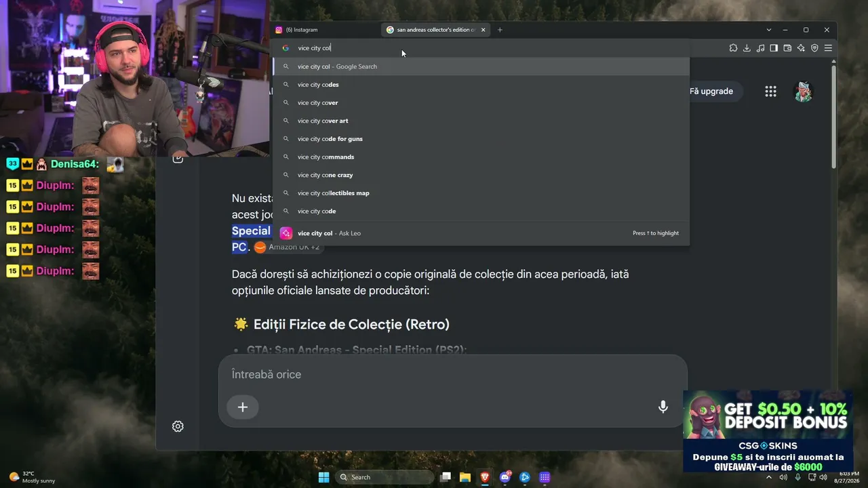Select the 'vice city code for guns' suggestion
Image resolution: width=868 pixels, height=488 pixels.
[x=481, y=139]
